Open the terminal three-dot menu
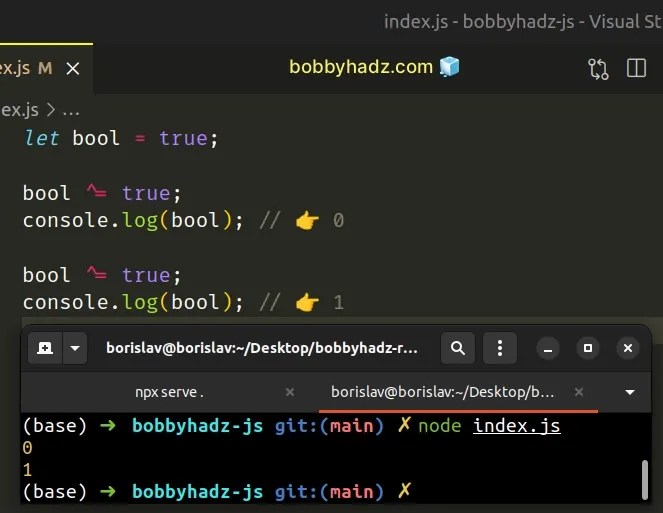The height and width of the screenshot is (513, 663). [500, 348]
